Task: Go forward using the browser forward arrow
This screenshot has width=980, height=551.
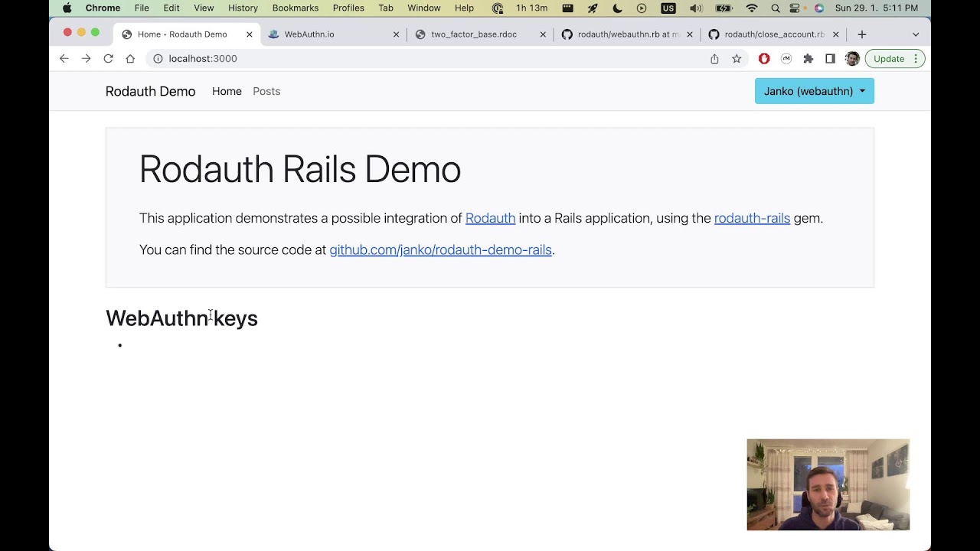Action: point(87,59)
